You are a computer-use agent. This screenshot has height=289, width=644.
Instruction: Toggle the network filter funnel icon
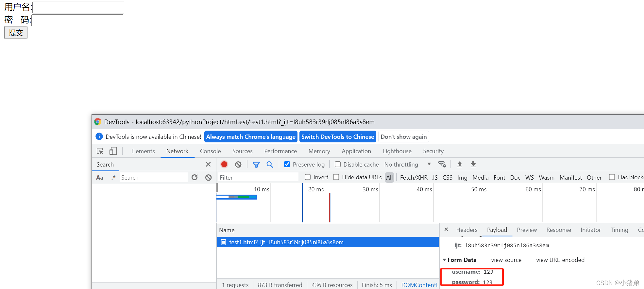(256, 165)
